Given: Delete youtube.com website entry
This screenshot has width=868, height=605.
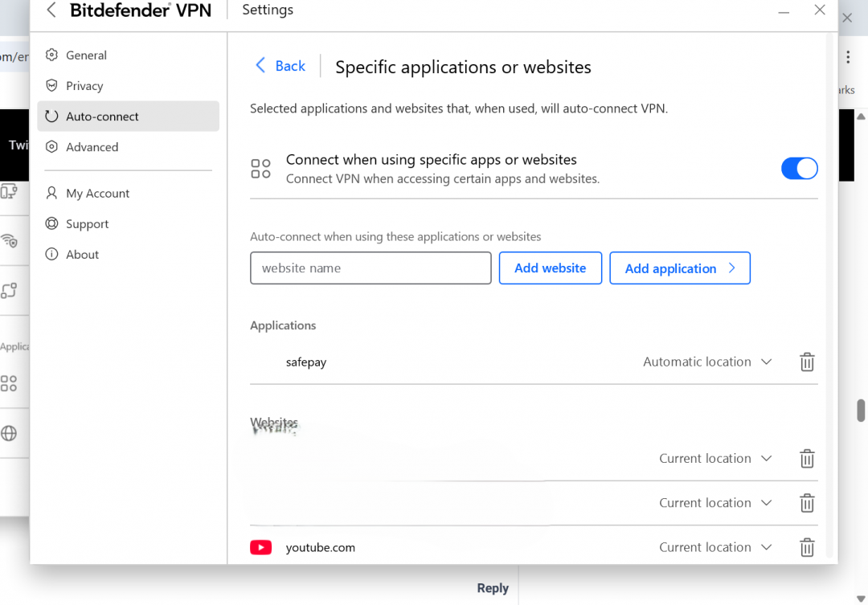Looking at the screenshot, I should click(x=807, y=547).
